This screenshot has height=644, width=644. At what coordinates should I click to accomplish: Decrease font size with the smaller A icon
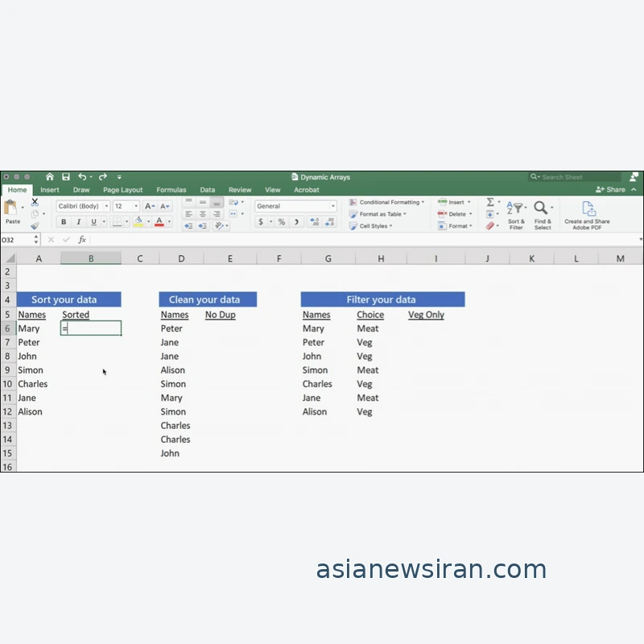tap(165, 206)
